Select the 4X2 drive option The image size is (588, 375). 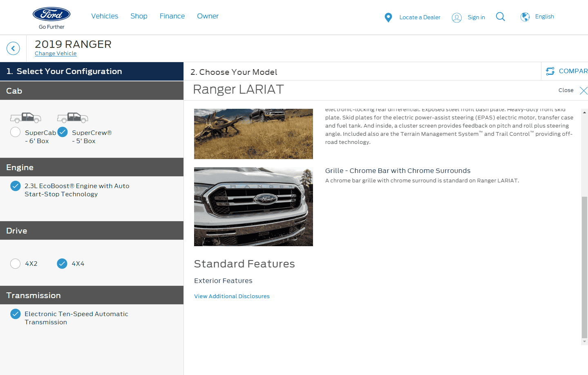(x=16, y=264)
